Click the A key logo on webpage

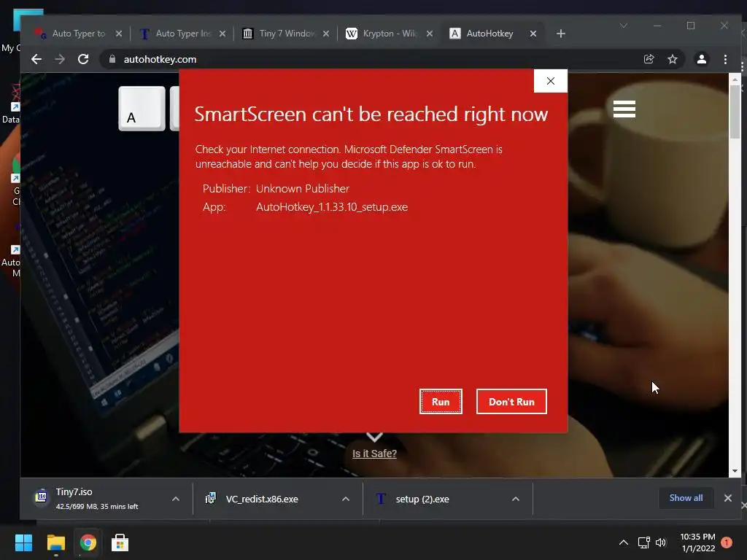click(142, 109)
